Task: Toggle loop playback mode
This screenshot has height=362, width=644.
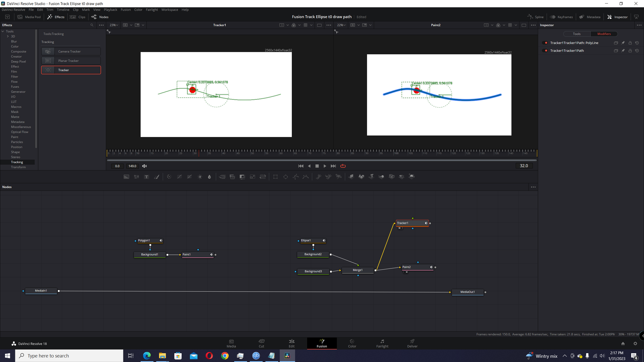Action: (343, 166)
